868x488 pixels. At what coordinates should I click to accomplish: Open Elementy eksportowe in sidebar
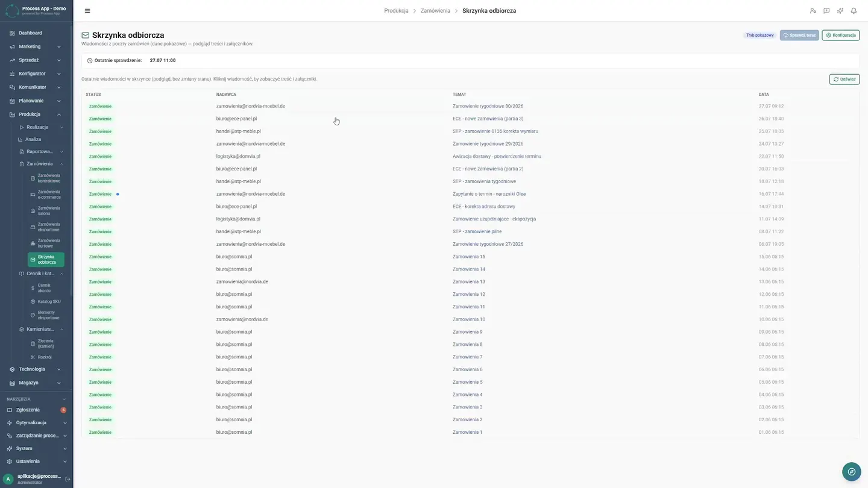[46, 315]
